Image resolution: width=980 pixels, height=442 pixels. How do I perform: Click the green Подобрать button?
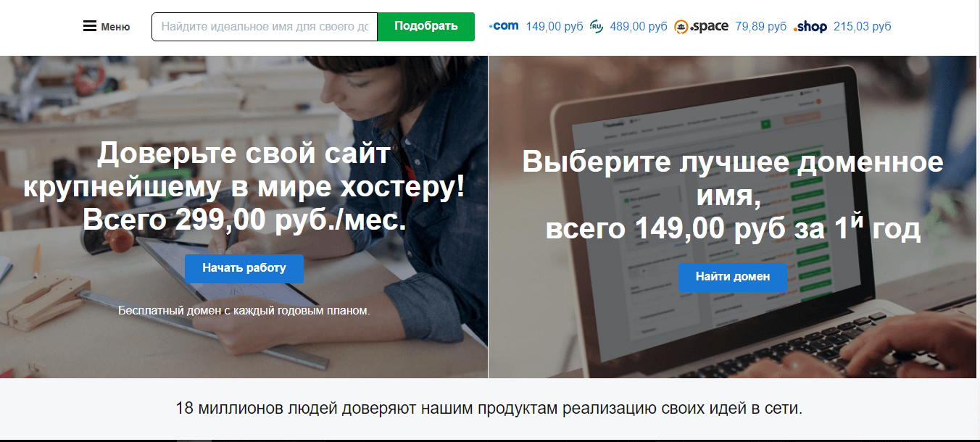426,27
